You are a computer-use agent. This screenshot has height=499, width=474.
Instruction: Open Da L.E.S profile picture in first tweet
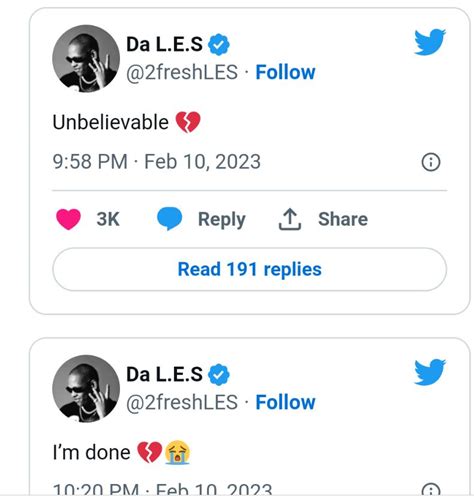[86, 58]
